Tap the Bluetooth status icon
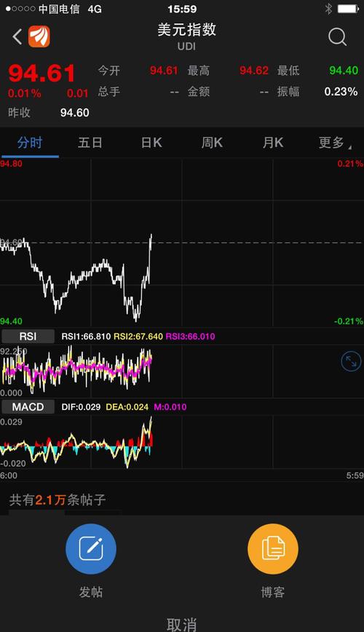Viewport: 364px width, 632px height. (x=328, y=9)
